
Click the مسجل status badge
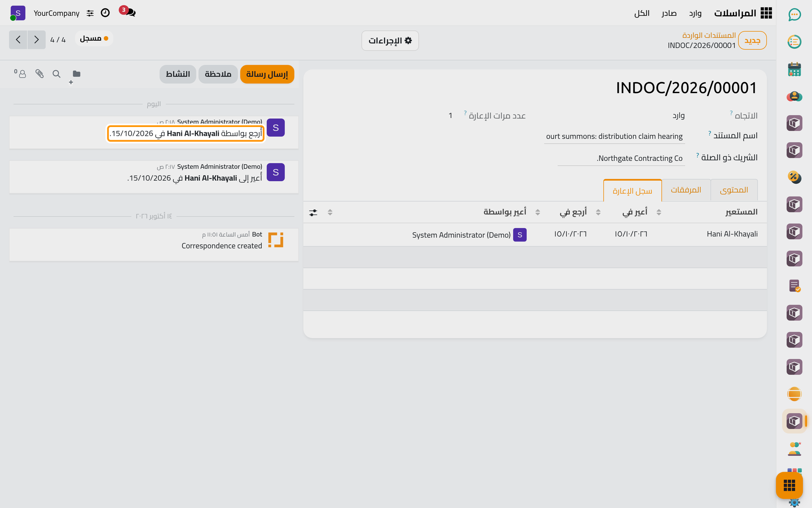tap(94, 39)
